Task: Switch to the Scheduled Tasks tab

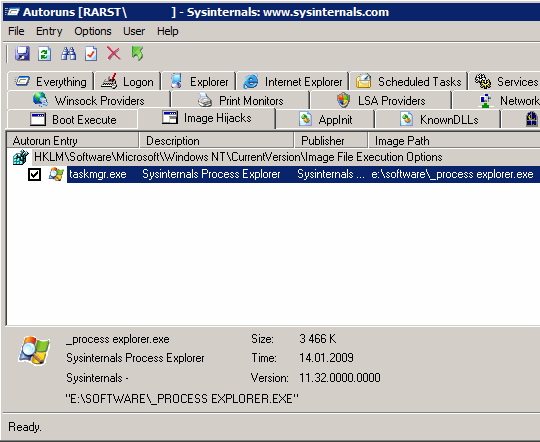Action: [x=408, y=82]
